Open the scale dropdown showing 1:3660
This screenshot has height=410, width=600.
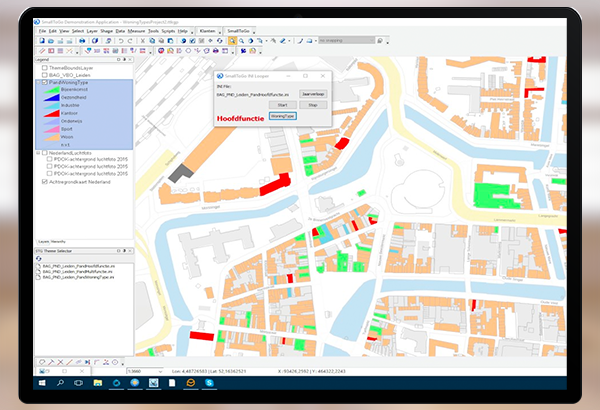click(160, 371)
